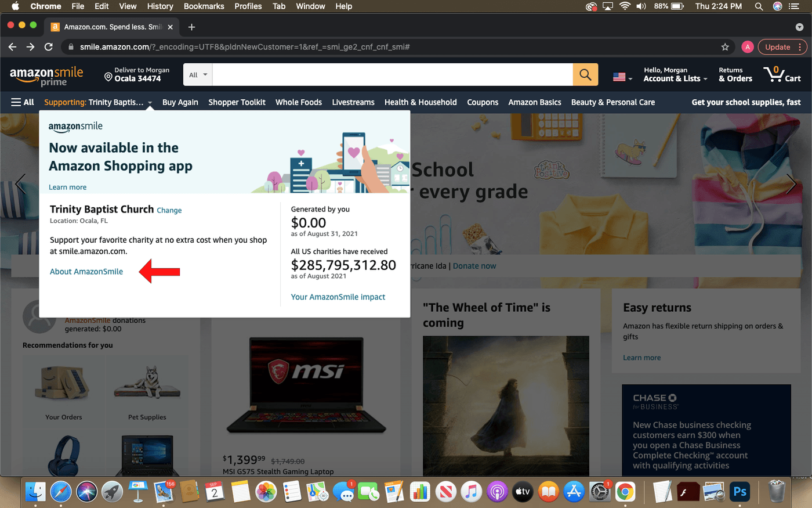Open a new tab with plus icon
This screenshot has width=812, height=508.
point(191,27)
